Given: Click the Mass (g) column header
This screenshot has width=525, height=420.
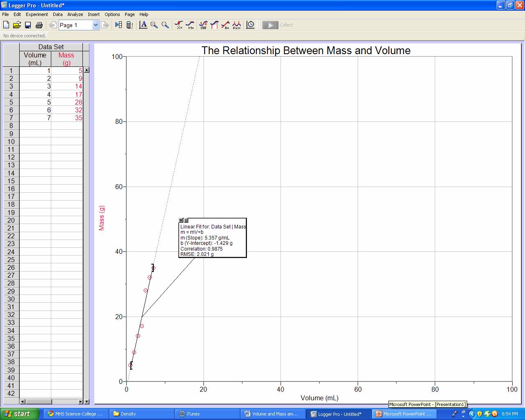Looking at the screenshot, I should pos(66,59).
